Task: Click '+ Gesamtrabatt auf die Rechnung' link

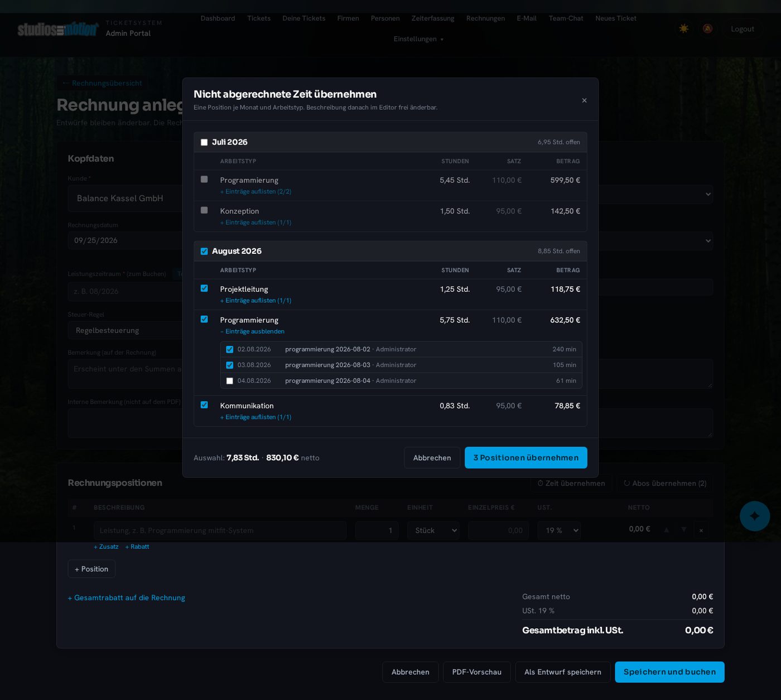Action: coord(127,598)
